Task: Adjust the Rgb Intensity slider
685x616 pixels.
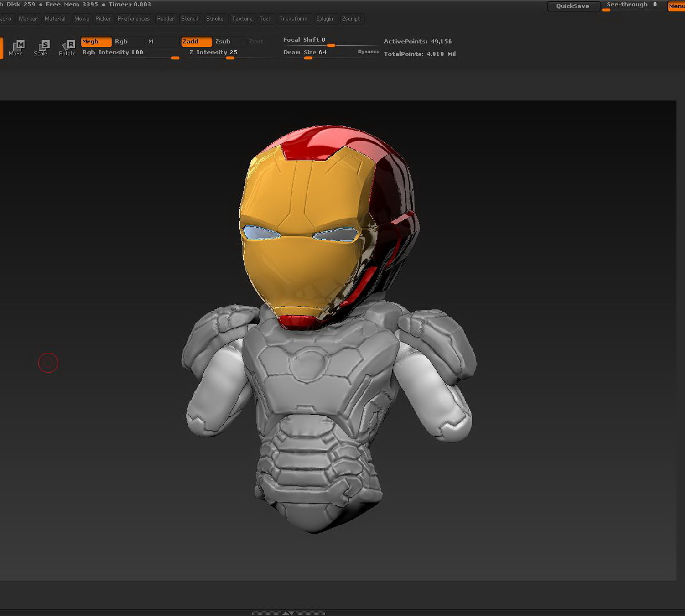Action: click(130, 53)
